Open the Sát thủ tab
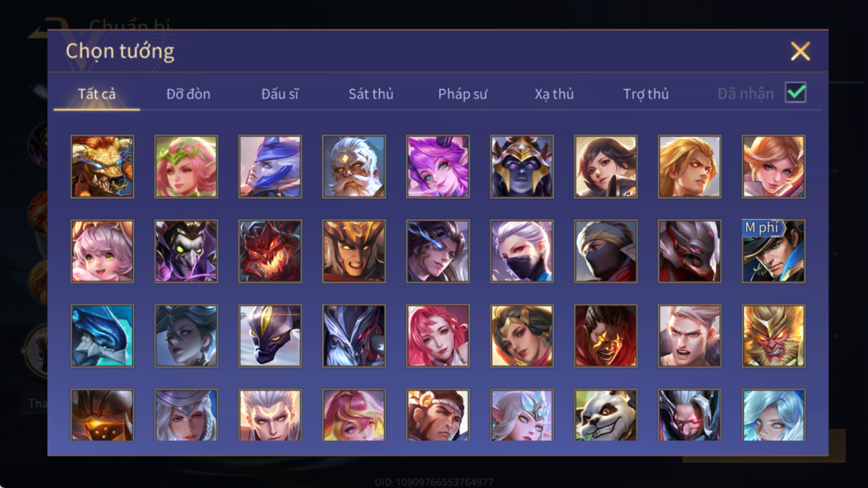Screen dimensions: 868x488 point(370,94)
